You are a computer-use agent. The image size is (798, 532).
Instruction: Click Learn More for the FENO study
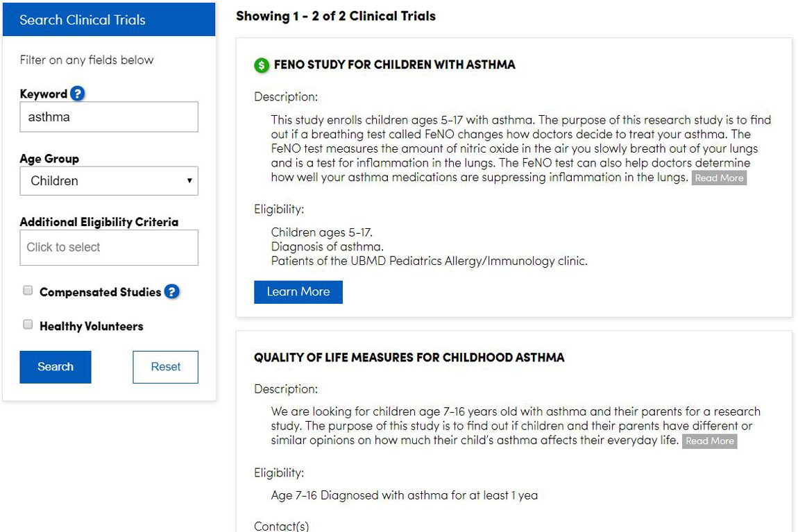(298, 292)
